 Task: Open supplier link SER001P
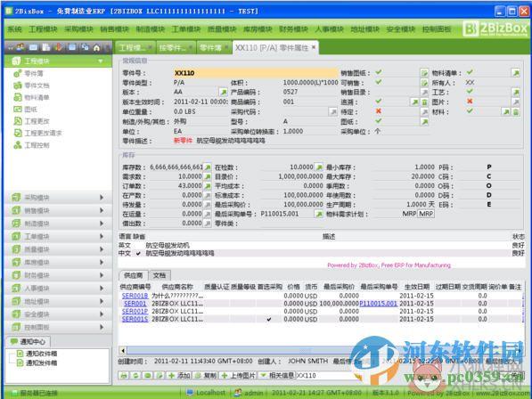point(135,311)
